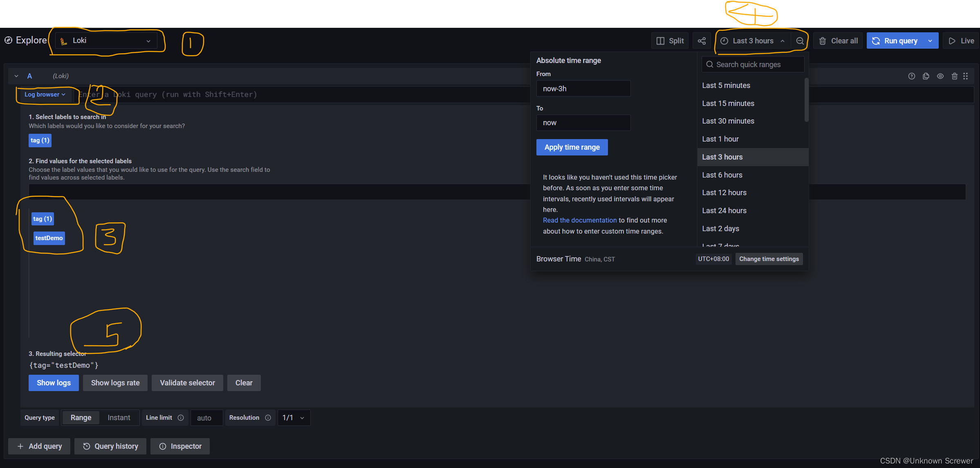Click the drag handle dots icon
Image resolution: width=980 pixels, height=468 pixels.
coord(965,76)
